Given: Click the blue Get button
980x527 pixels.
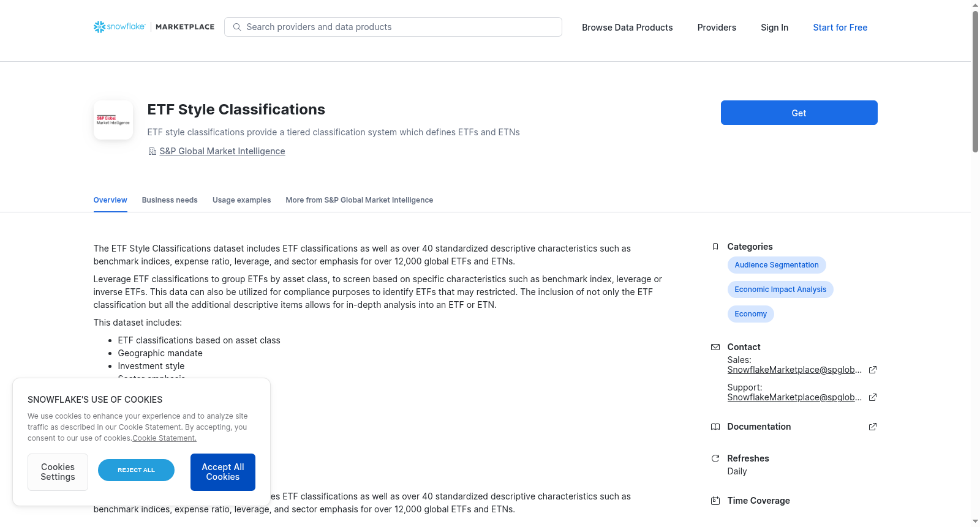Looking at the screenshot, I should tap(799, 113).
